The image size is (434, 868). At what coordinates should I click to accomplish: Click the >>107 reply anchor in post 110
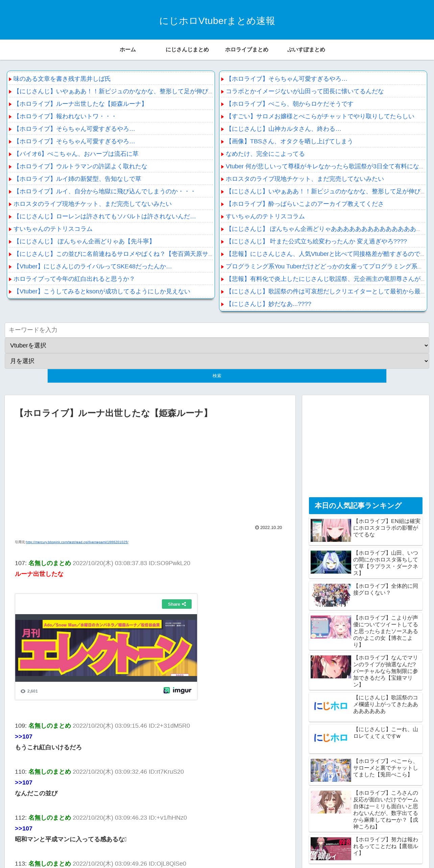click(x=24, y=782)
